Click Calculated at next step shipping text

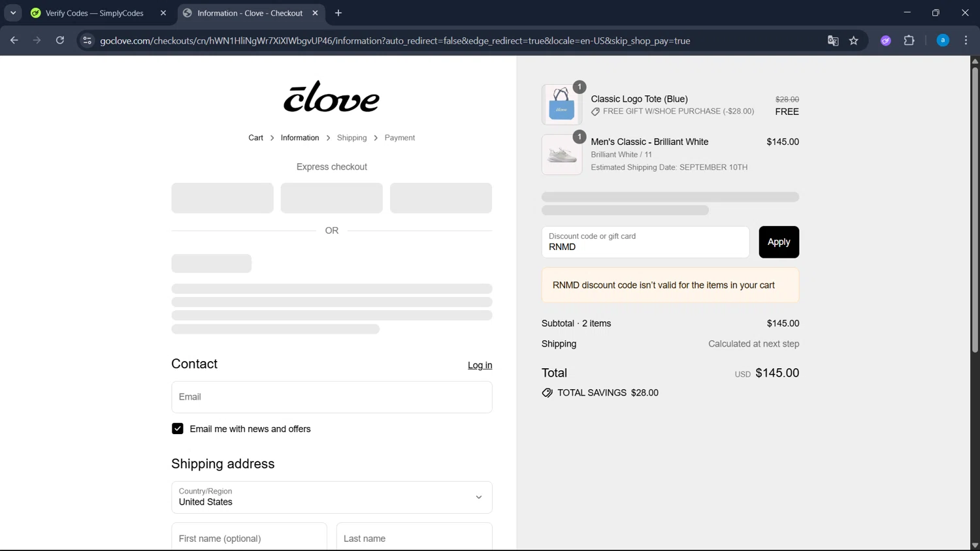click(753, 344)
